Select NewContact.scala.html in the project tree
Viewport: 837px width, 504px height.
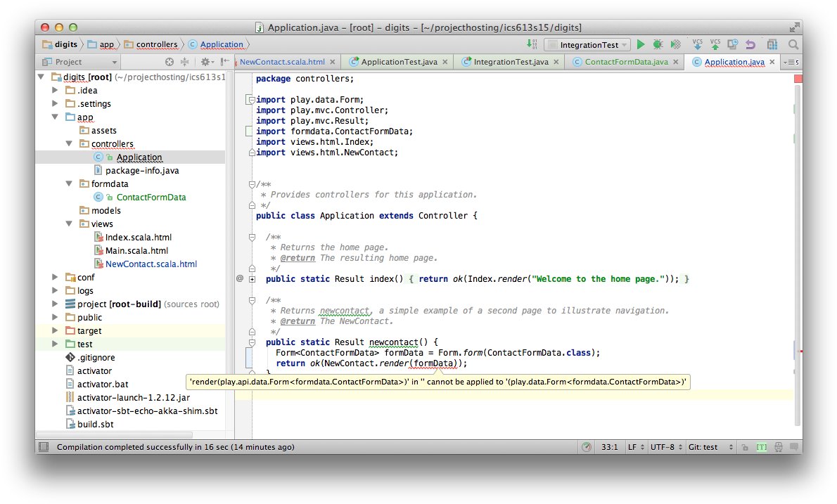pyautogui.click(x=151, y=264)
